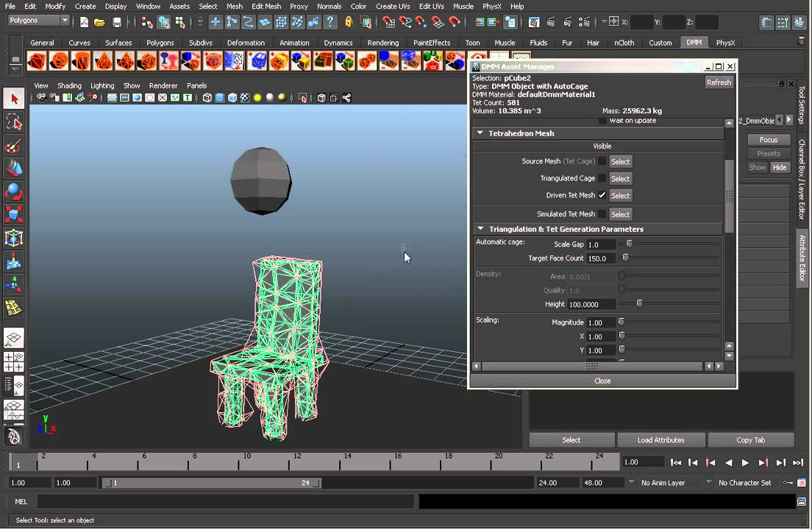Screen dimensions: 812x530
Task: Collapse the Tetrahedron Mesh section
Action: 480,133
